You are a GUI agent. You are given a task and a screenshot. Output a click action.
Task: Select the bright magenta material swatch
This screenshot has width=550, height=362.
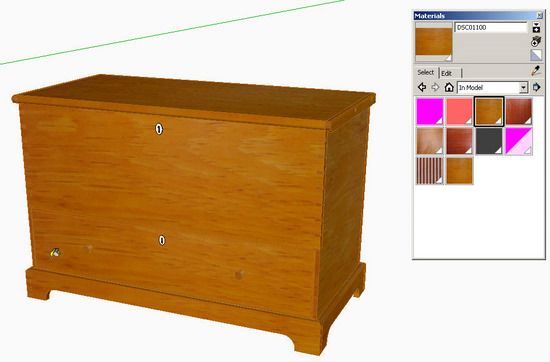tap(430, 111)
